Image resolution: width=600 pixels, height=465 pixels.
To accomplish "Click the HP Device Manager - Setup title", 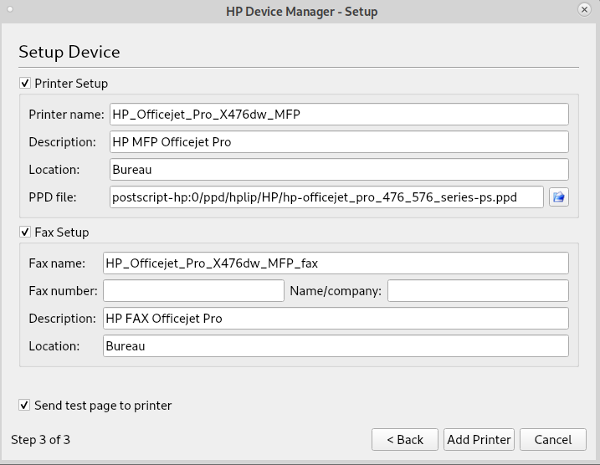I will pos(302,11).
